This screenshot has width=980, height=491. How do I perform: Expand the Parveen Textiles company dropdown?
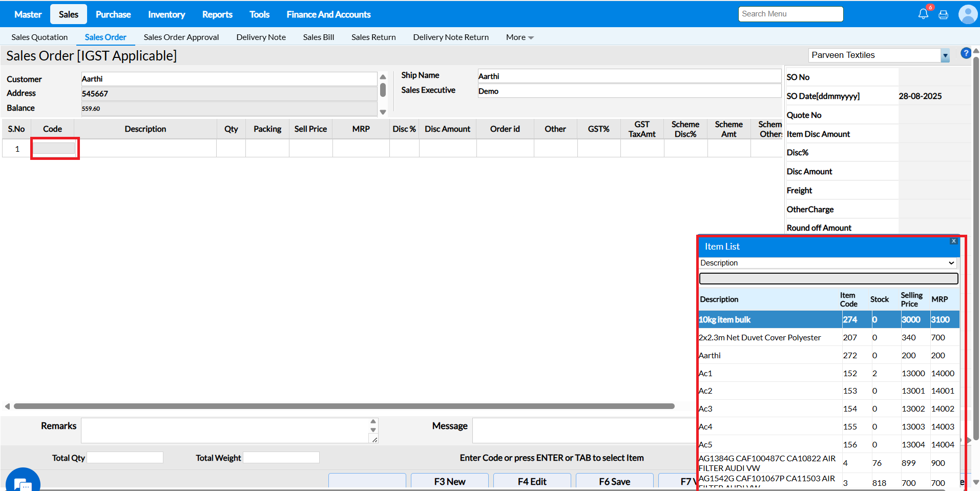[945, 55]
